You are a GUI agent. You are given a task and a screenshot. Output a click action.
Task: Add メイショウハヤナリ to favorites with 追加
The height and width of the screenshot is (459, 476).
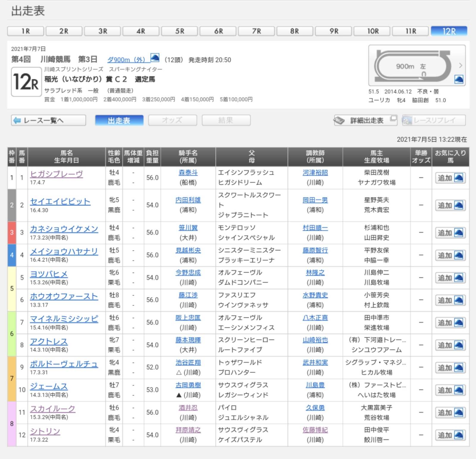coord(450,255)
